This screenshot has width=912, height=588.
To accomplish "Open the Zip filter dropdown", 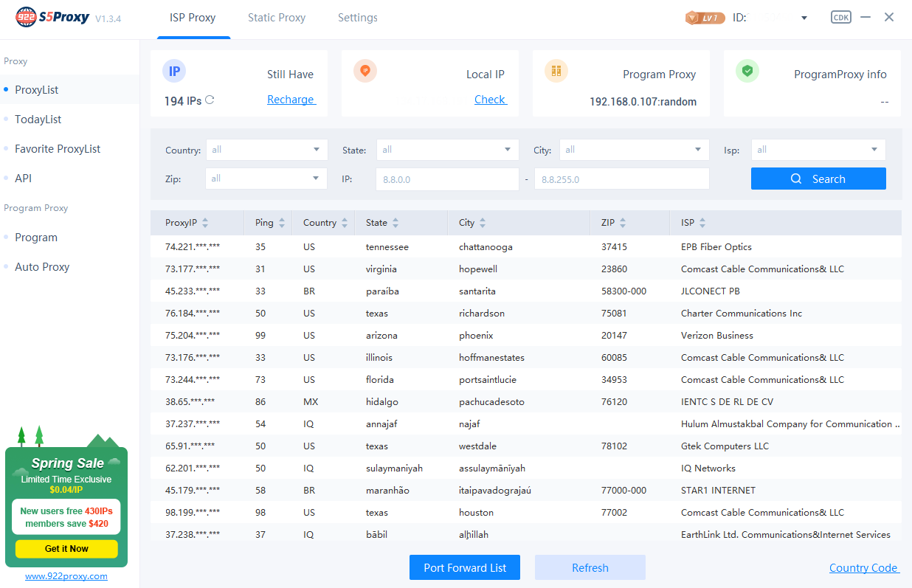I will click(x=266, y=179).
